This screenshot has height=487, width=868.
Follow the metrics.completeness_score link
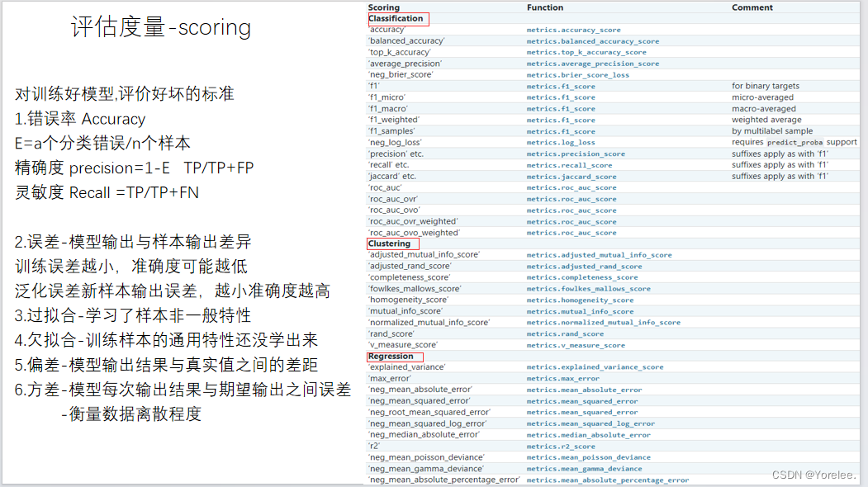(x=582, y=278)
